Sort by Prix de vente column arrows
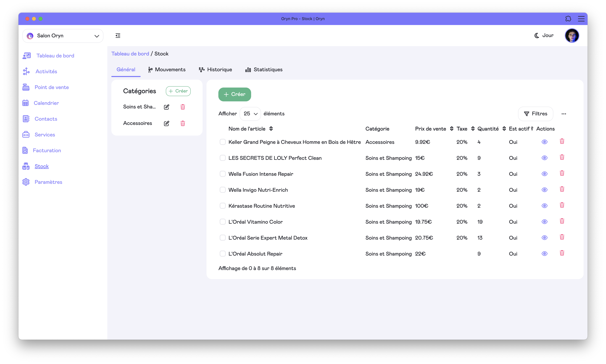 (451, 129)
